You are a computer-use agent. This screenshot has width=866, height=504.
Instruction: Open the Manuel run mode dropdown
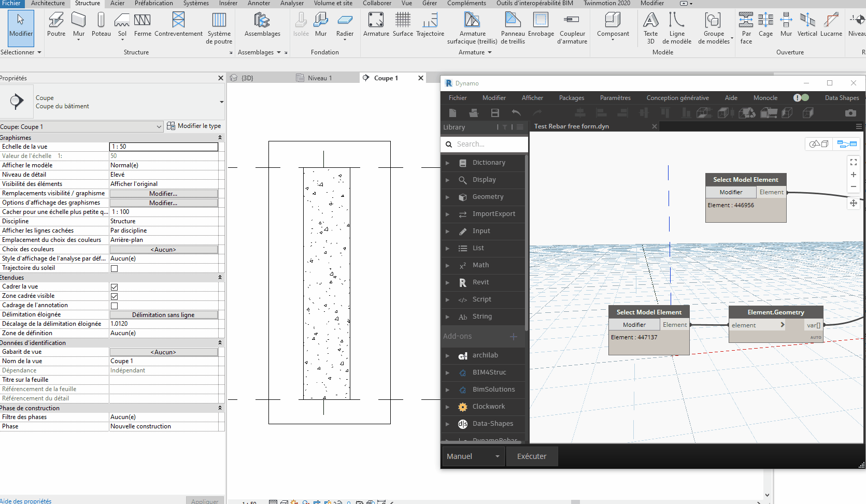click(473, 456)
